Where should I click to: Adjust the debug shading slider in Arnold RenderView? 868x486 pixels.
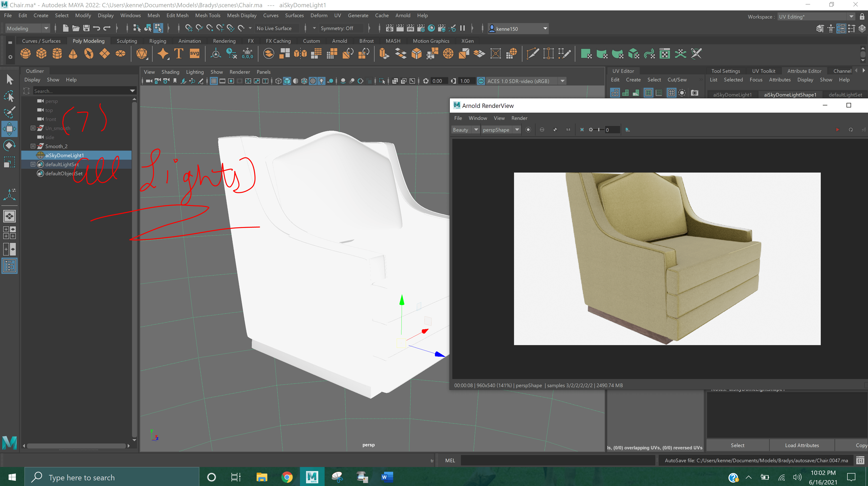(599, 129)
